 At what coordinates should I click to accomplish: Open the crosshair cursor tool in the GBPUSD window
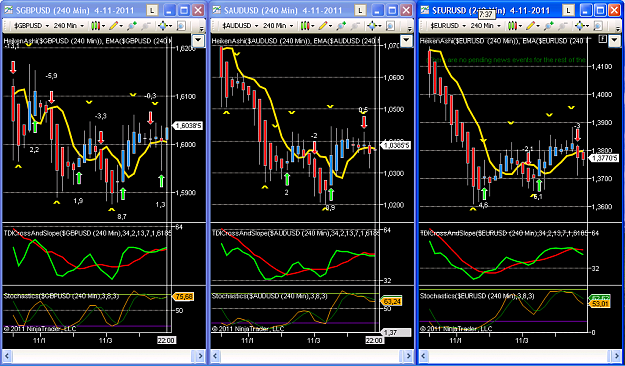click(x=164, y=26)
